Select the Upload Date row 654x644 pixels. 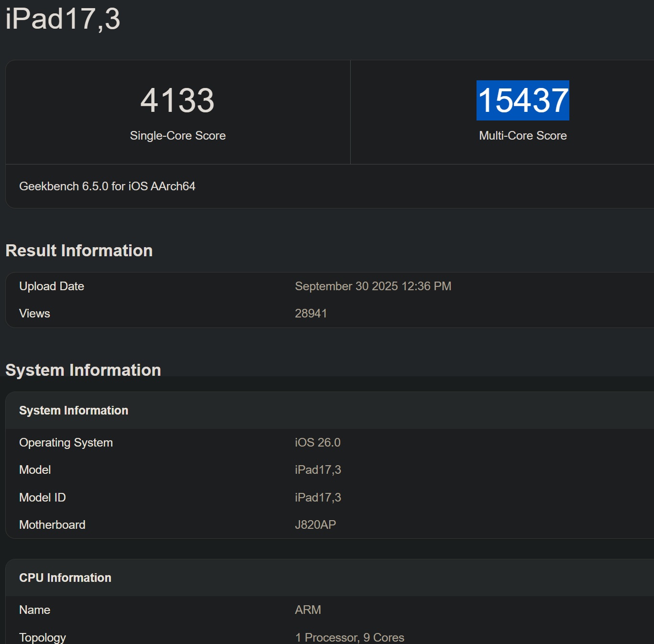[52, 286]
